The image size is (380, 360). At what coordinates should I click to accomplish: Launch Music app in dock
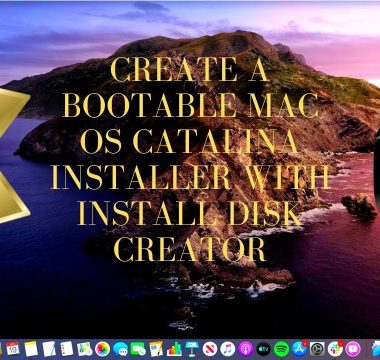(x=228, y=349)
